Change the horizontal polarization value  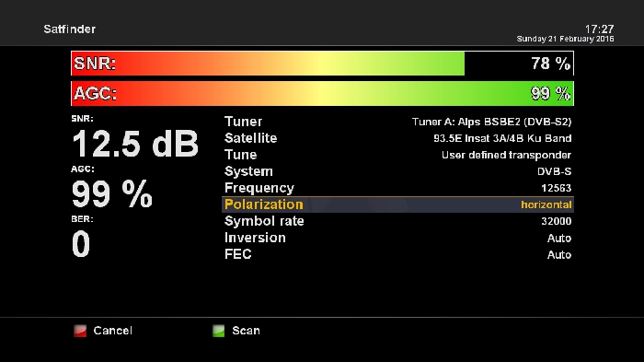pyautogui.click(x=546, y=204)
